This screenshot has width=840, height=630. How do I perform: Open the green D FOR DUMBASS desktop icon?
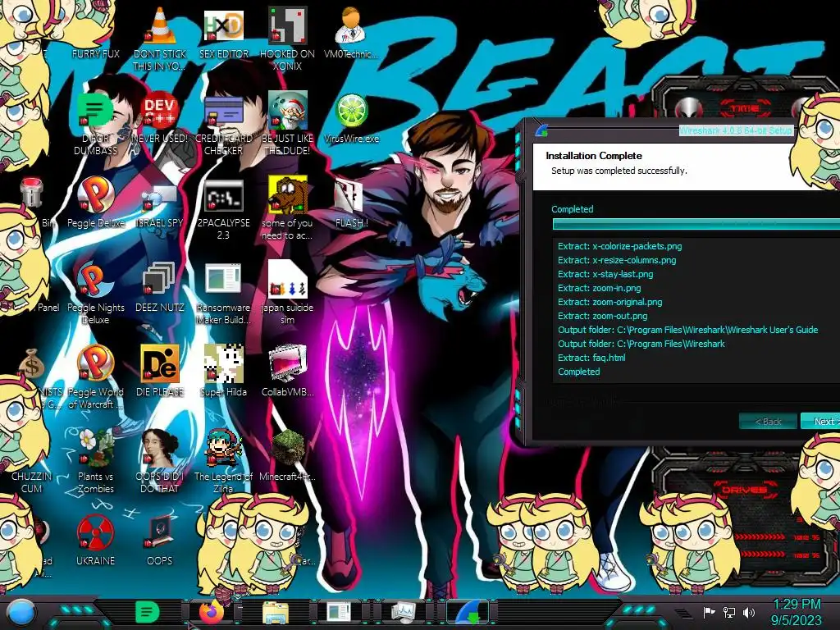95,110
